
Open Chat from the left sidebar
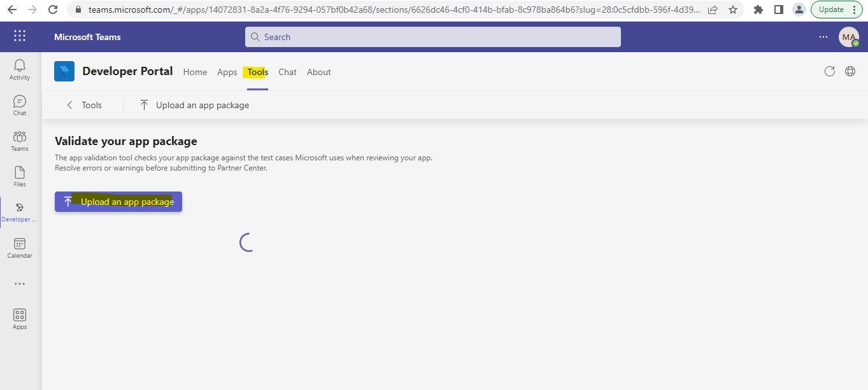tap(19, 104)
